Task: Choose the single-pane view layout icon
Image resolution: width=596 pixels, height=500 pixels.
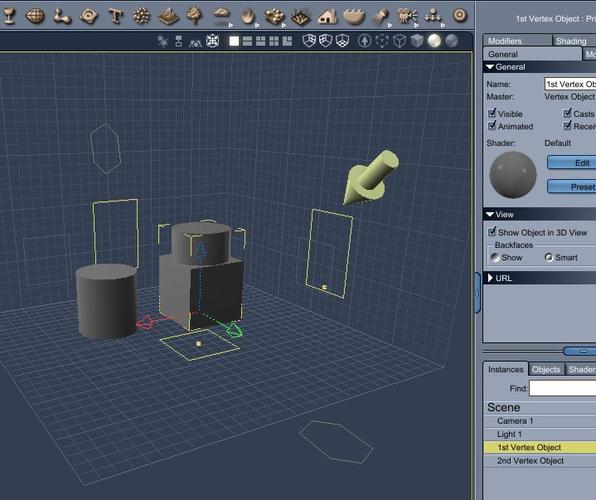Action: [234, 41]
